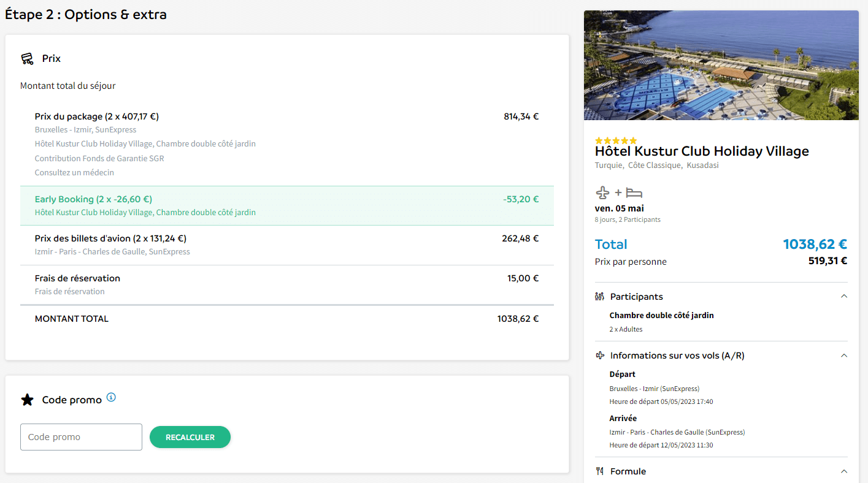868x483 pixels.
Task: Click 'Prix du package (2 x 407,17 €)'
Action: point(97,116)
